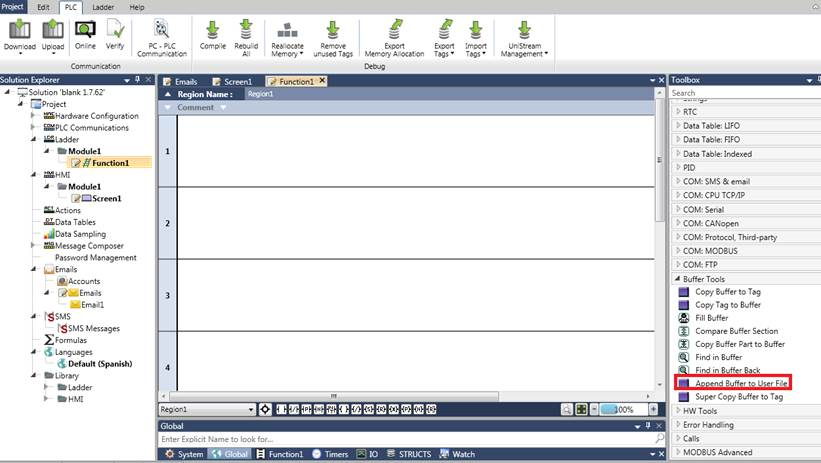Click the Upload icon in the ribbon
This screenshot has height=463, width=821.
pyautogui.click(x=53, y=35)
